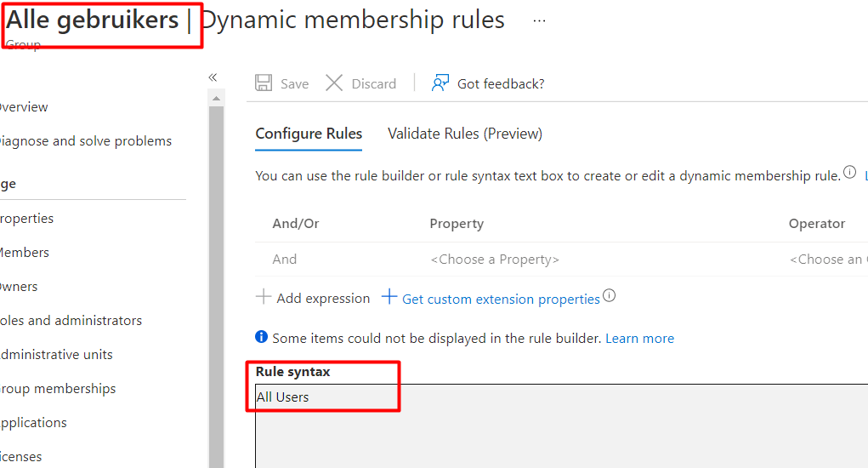Open the Choose a Property dropdown

494,260
